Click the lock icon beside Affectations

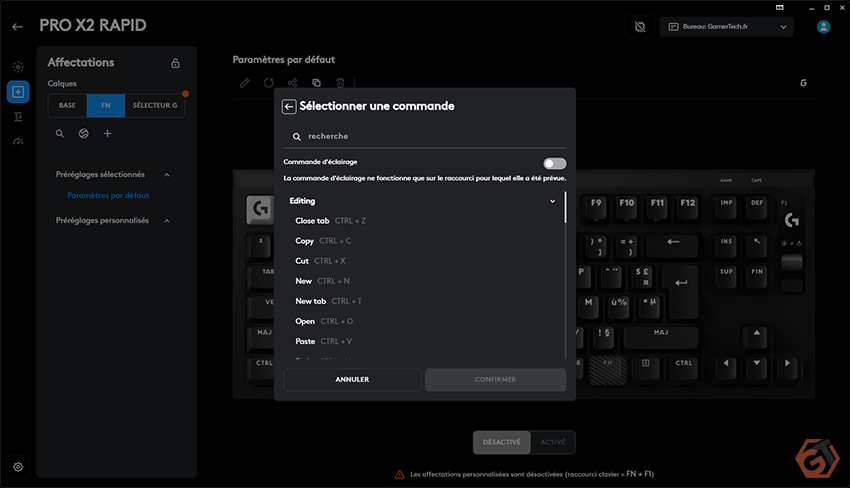point(175,63)
